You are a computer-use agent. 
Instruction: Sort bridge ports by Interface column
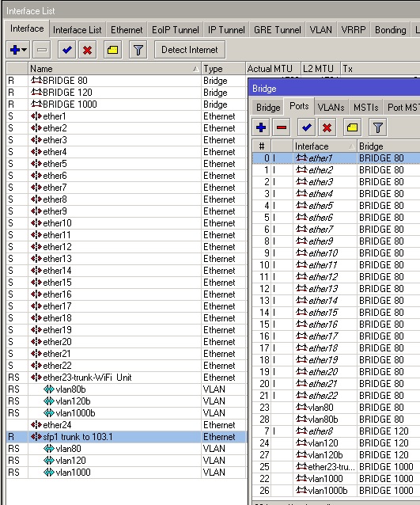325,146
